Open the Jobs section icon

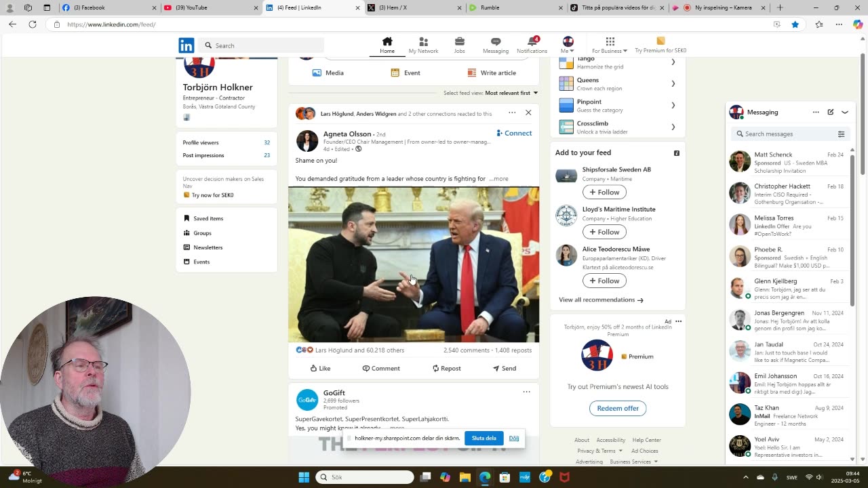[459, 45]
